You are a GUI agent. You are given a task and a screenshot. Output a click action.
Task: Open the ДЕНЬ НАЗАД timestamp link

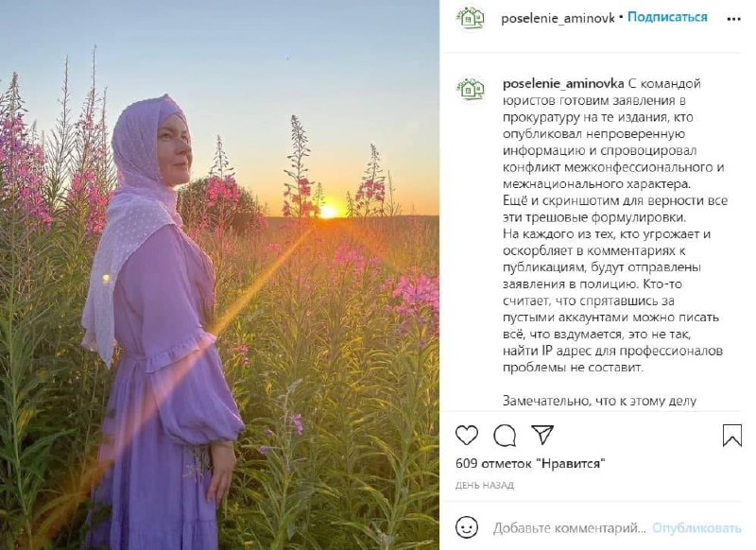tap(485, 486)
